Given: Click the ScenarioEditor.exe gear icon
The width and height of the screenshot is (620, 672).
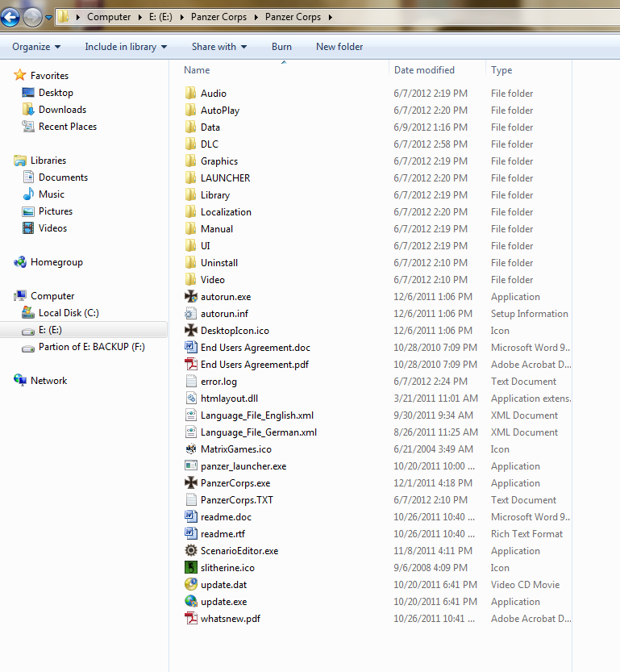Looking at the screenshot, I should [x=191, y=551].
